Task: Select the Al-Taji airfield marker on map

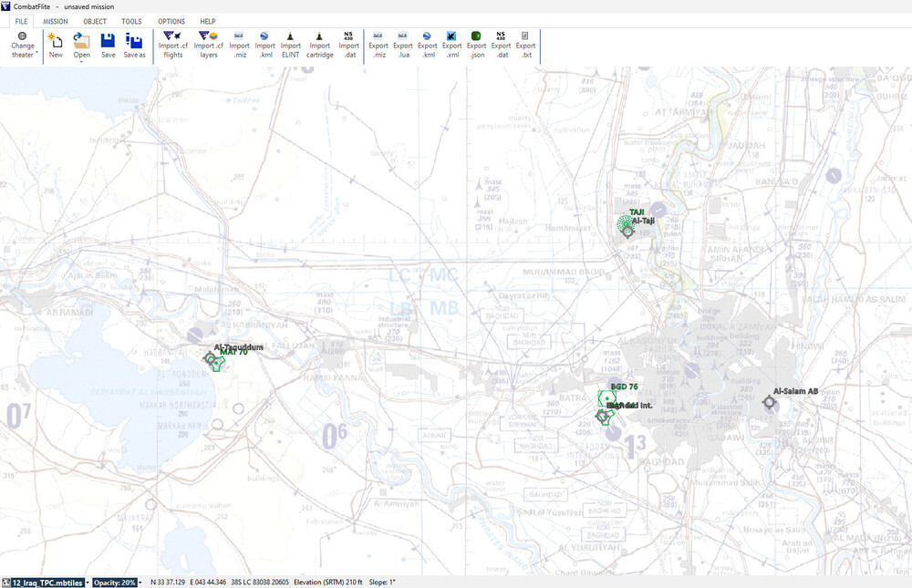Action: [627, 232]
